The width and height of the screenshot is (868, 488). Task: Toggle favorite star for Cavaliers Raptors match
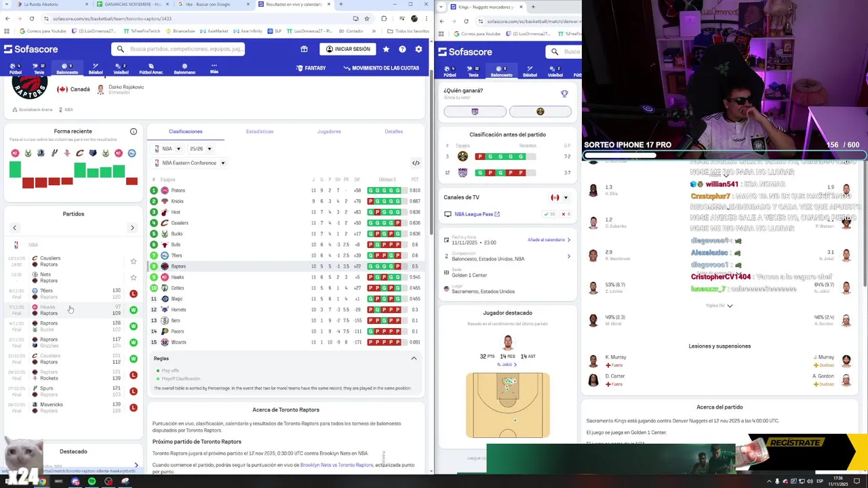(x=134, y=261)
